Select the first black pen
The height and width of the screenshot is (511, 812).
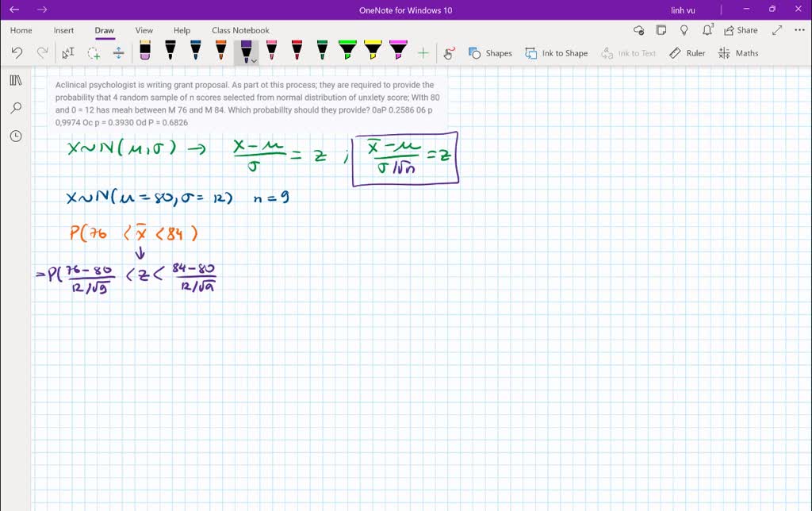pyautogui.click(x=170, y=51)
